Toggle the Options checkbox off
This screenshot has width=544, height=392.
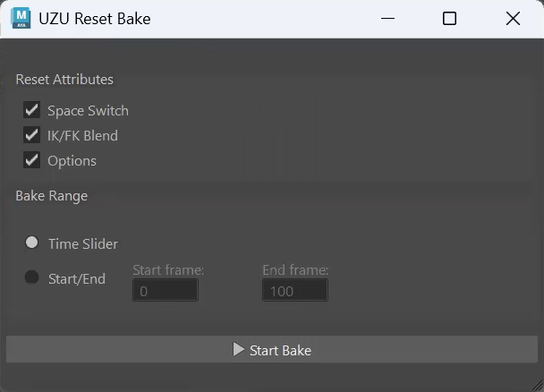click(31, 160)
